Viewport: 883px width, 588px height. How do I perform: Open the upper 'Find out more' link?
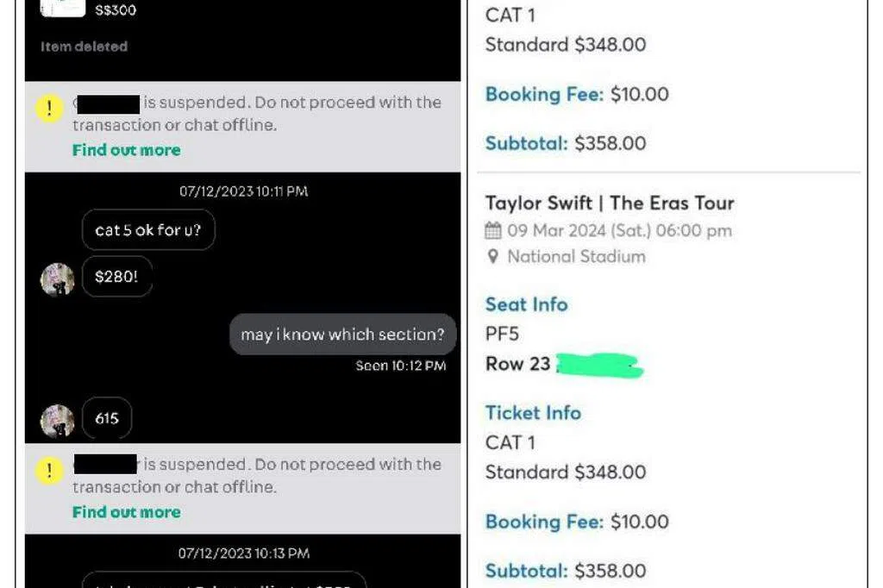(126, 150)
